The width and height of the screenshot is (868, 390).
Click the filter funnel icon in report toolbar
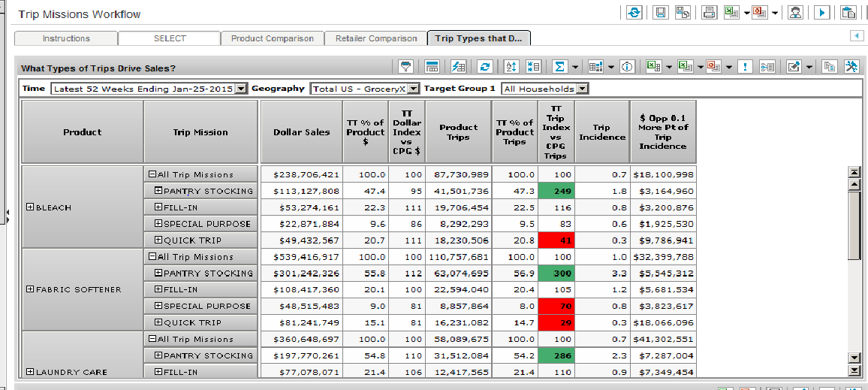pyautogui.click(x=406, y=67)
